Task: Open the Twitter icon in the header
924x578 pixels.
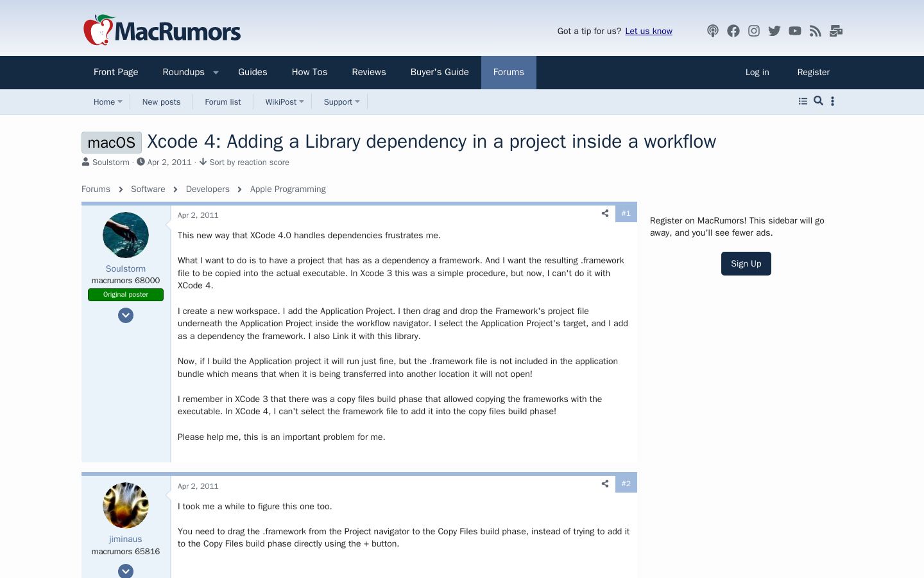Action: [774, 31]
